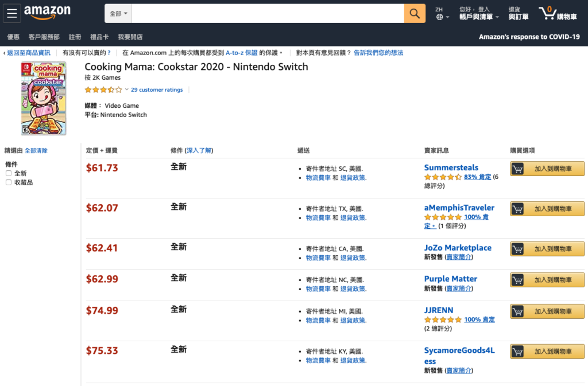Open the hamburger menu icon
Screen dimensions: 588x386
click(11, 13)
